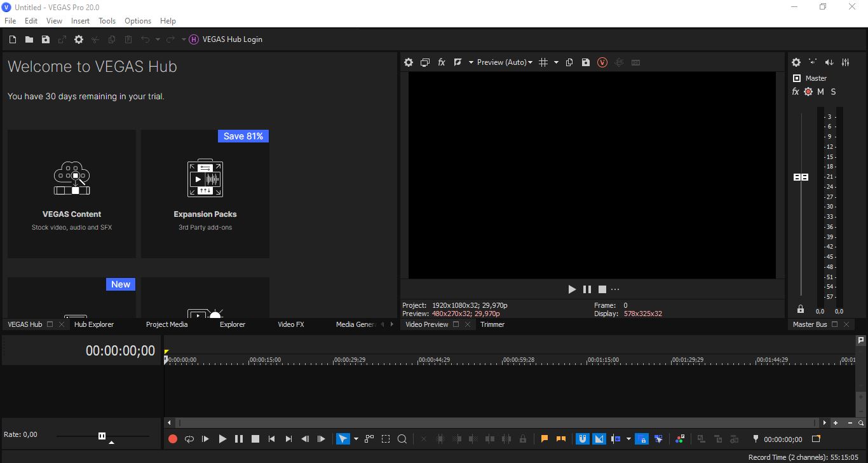Open the Tools menu
868x463 pixels.
click(x=107, y=20)
